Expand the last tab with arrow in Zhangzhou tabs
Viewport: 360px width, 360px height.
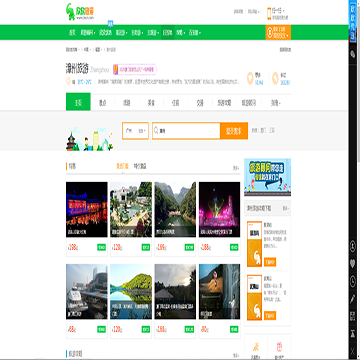(x=275, y=103)
